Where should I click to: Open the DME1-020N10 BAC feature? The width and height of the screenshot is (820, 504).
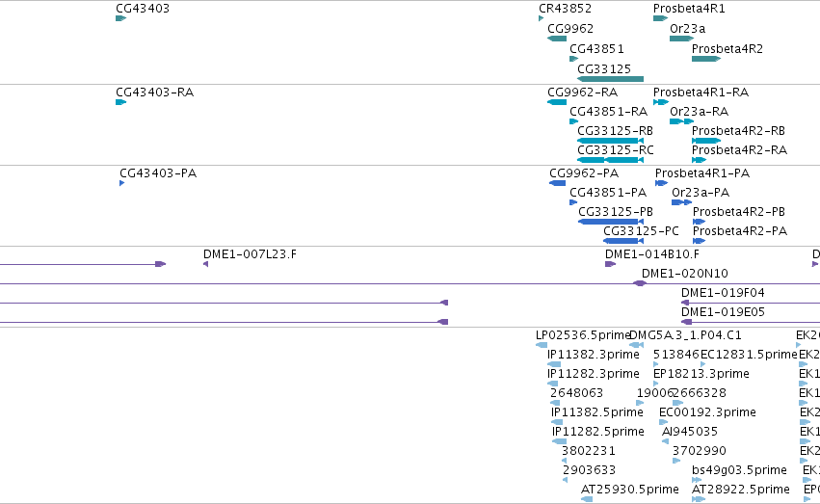point(640,283)
